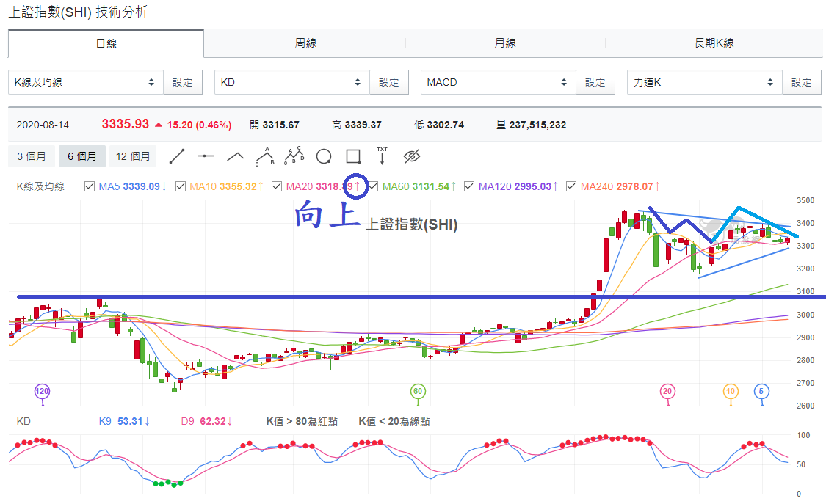Click the orange 10 moving average marker
This screenshot has width=826, height=504.
click(x=730, y=392)
